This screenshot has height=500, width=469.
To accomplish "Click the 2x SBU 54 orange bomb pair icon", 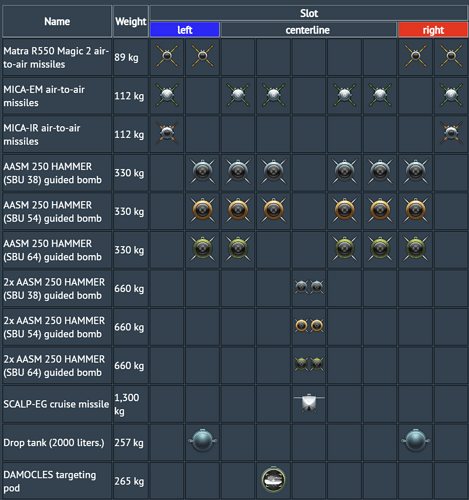I will pos(309,326).
